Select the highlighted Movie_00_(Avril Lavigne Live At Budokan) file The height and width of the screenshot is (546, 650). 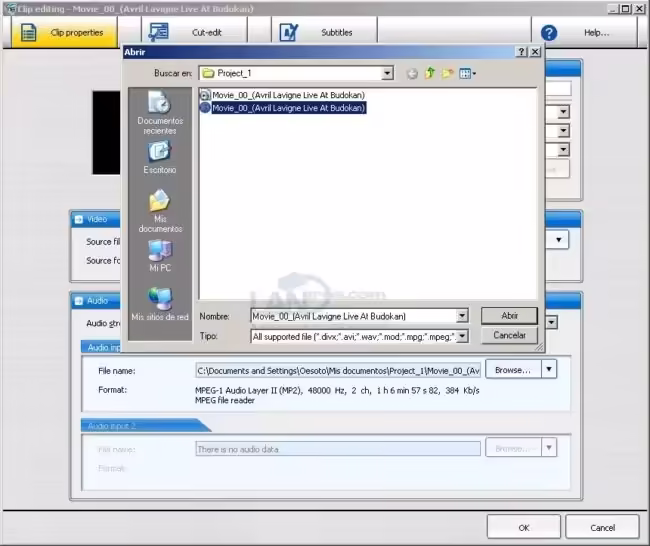point(283,108)
